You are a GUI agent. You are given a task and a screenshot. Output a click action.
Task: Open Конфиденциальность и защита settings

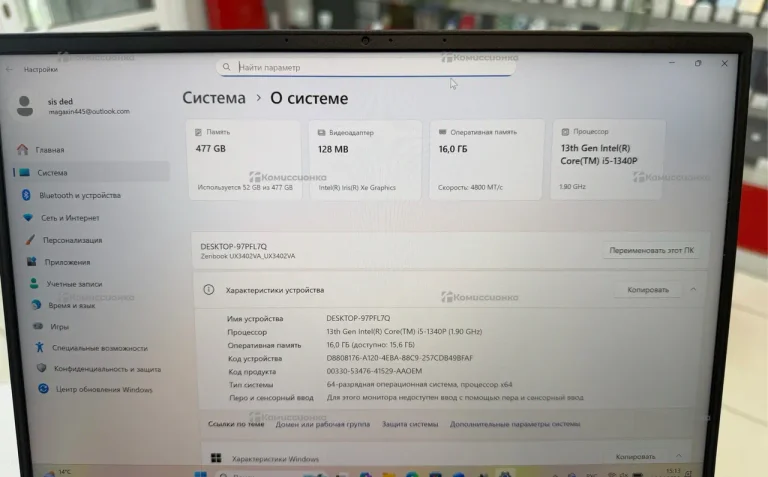[x=106, y=368]
